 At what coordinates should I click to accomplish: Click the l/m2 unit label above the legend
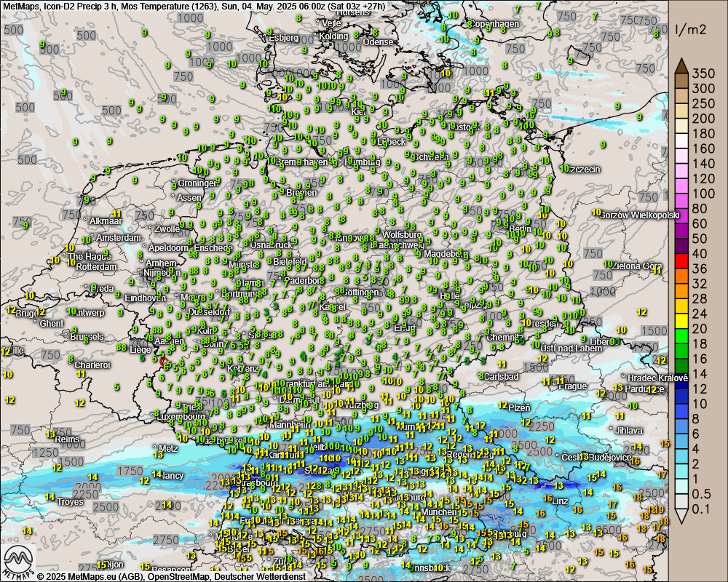point(687,31)
